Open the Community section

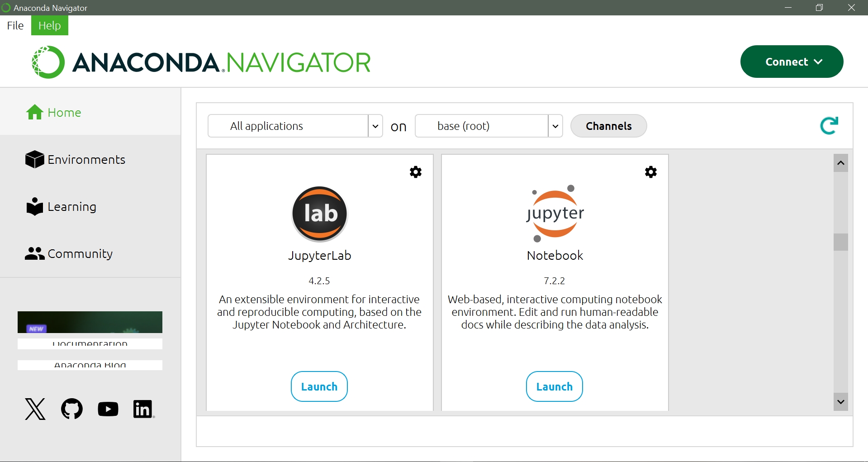[80, 254]
